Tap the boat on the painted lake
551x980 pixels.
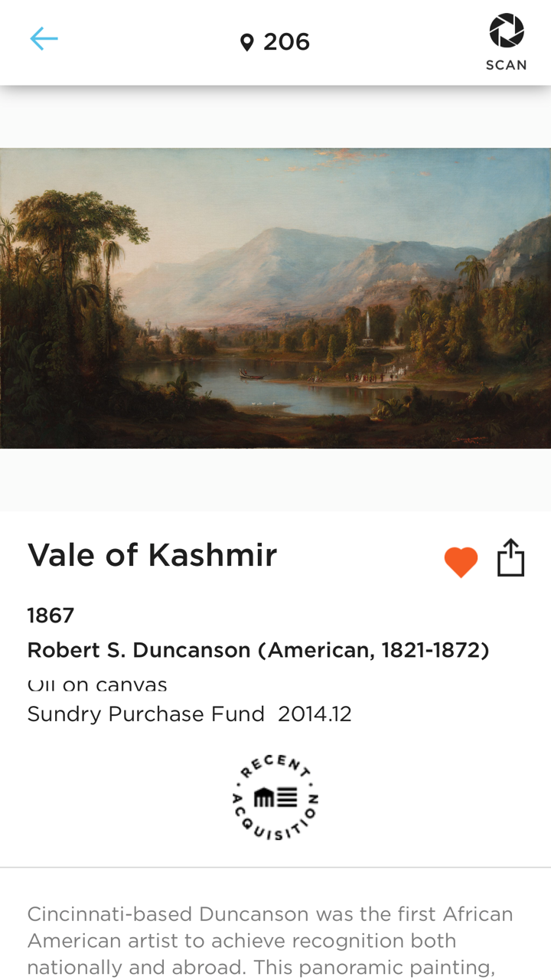tap(252, 375)
